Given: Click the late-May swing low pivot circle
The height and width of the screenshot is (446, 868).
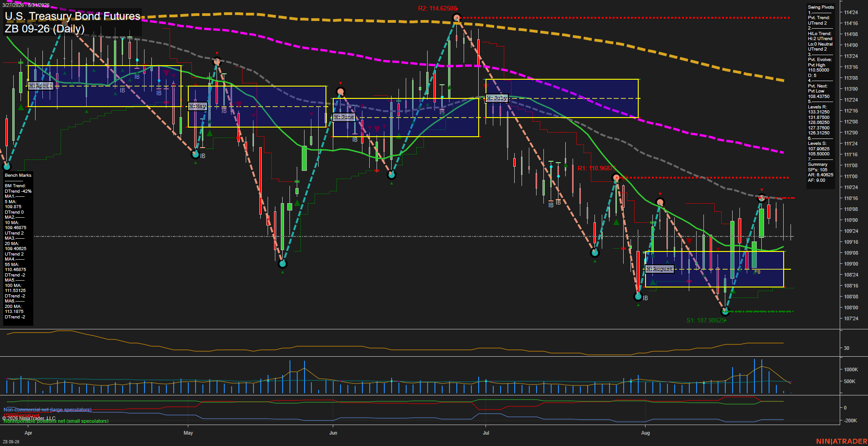Looking at the screenshot, I should click(x=283, y=264).
